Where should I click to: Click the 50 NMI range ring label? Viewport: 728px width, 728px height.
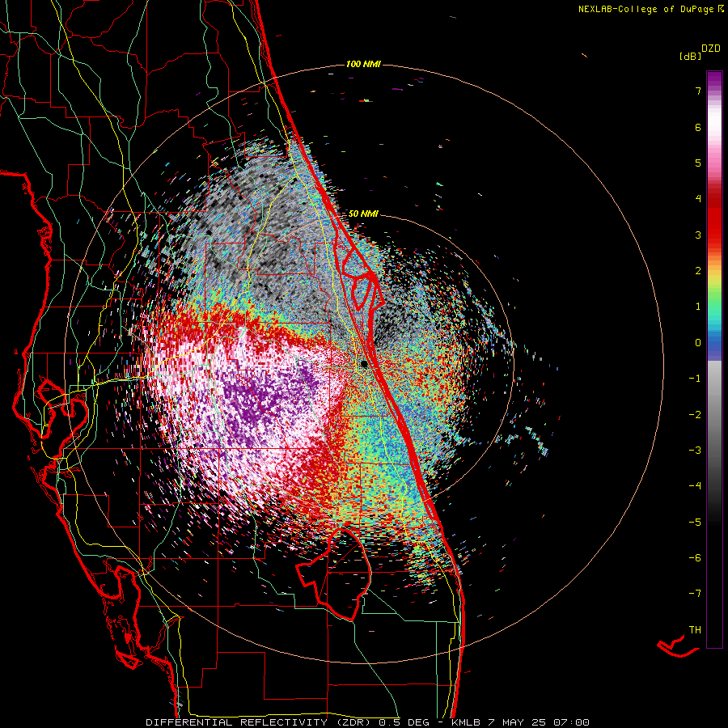click(x=363, y=214)
